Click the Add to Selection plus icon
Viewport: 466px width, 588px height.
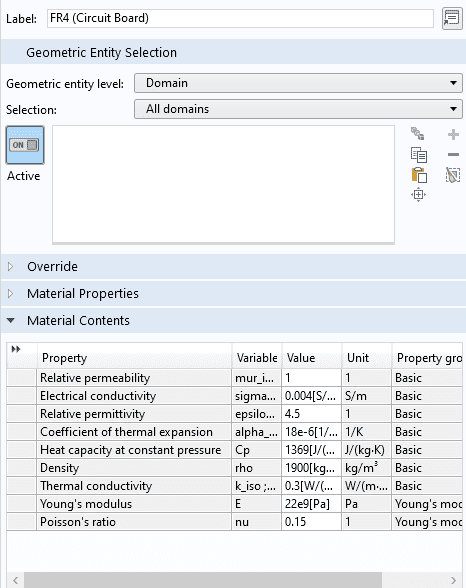point(453,134)
